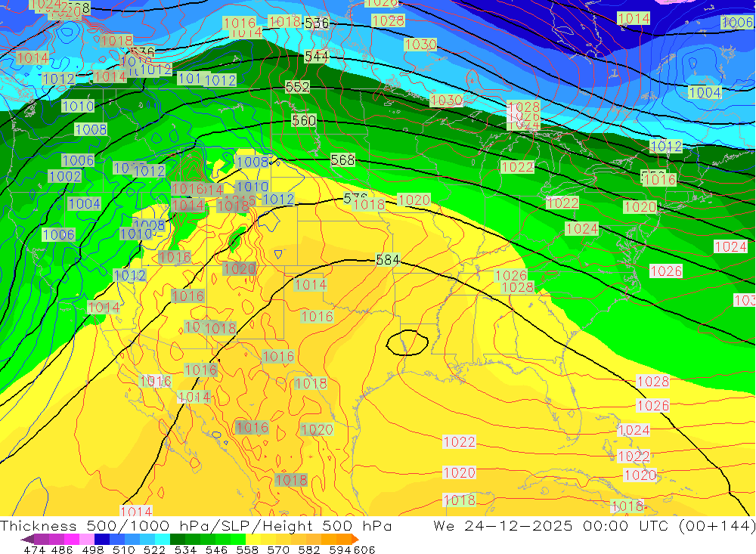Screen dimensions: 756x554
Task: Click the '546' value under the legend
Action: pyautogui.click(x=216, y=549)
